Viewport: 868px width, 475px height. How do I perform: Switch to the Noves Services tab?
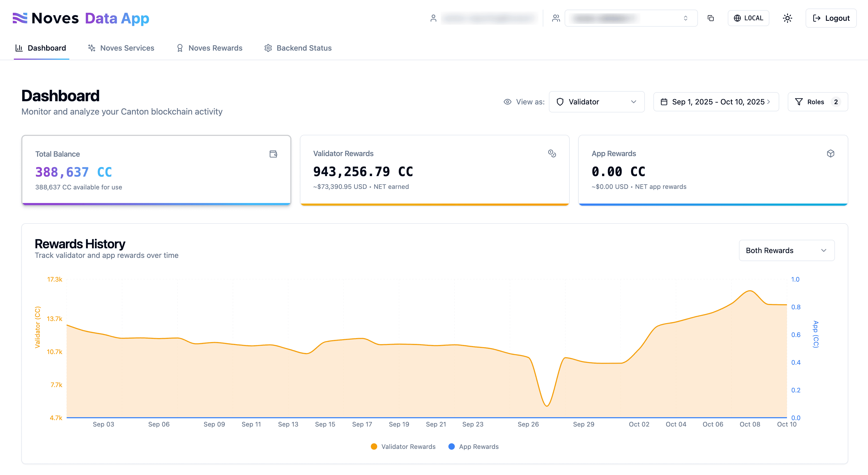pos(121,48)
